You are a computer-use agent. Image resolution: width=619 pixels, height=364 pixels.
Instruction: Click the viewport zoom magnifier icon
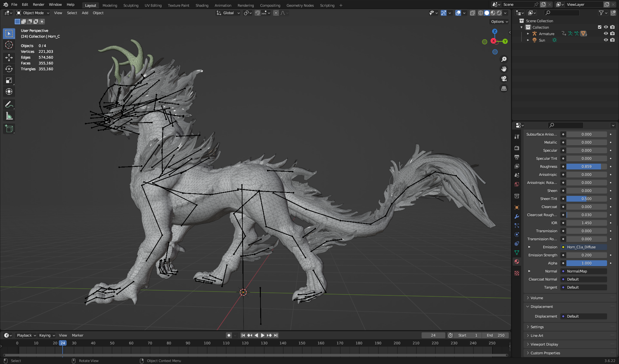coord(504,59)
